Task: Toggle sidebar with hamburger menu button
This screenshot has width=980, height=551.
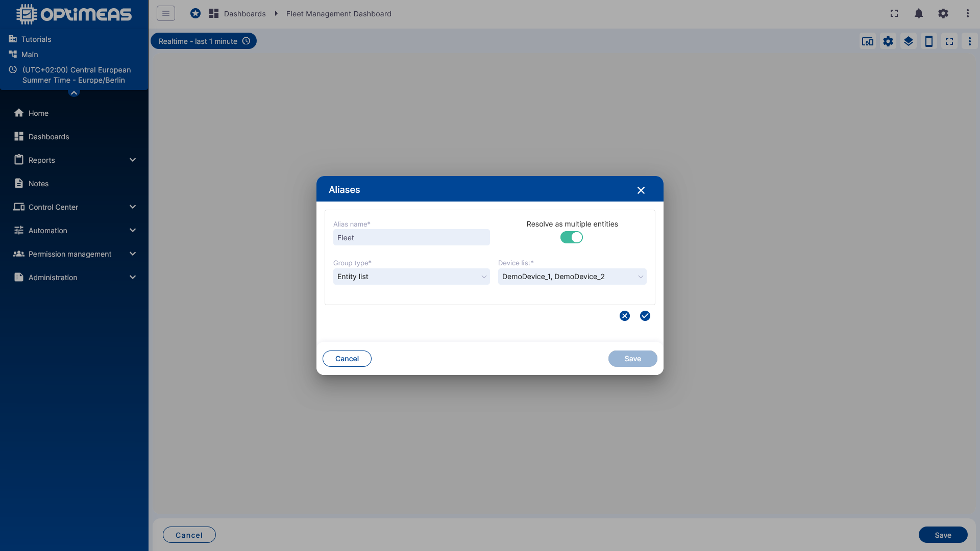Action: point(166,14)
